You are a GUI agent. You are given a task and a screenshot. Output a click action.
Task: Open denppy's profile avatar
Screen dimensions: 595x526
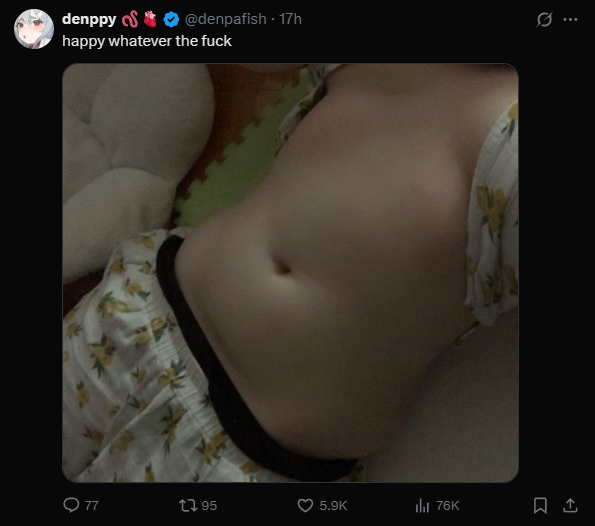click(x=34, y=29)
